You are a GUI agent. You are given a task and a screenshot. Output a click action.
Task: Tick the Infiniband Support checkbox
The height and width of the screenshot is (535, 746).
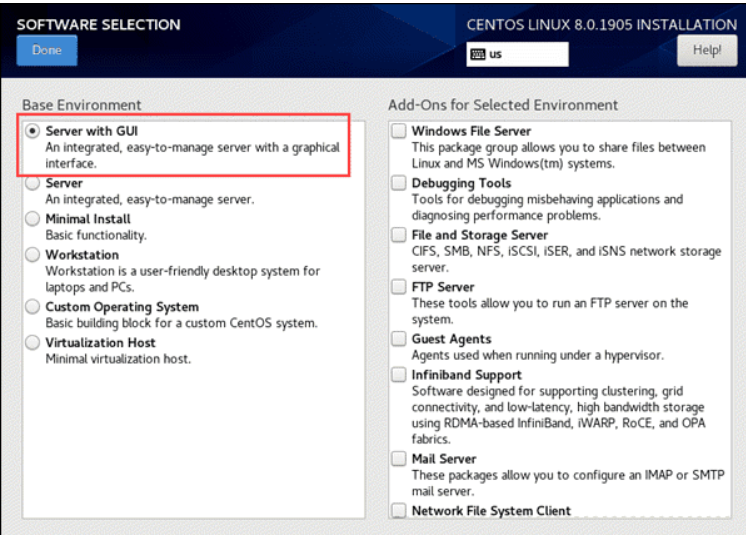[399, 375]
